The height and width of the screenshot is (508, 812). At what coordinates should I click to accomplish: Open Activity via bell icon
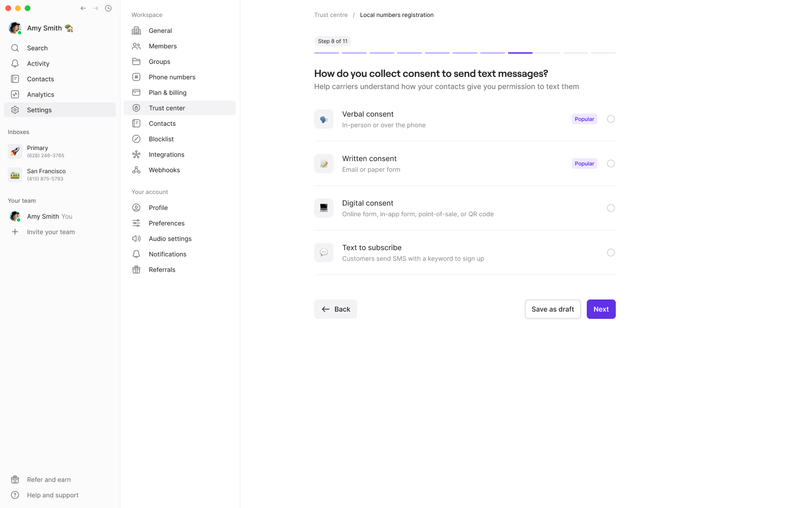click(15, 63)
